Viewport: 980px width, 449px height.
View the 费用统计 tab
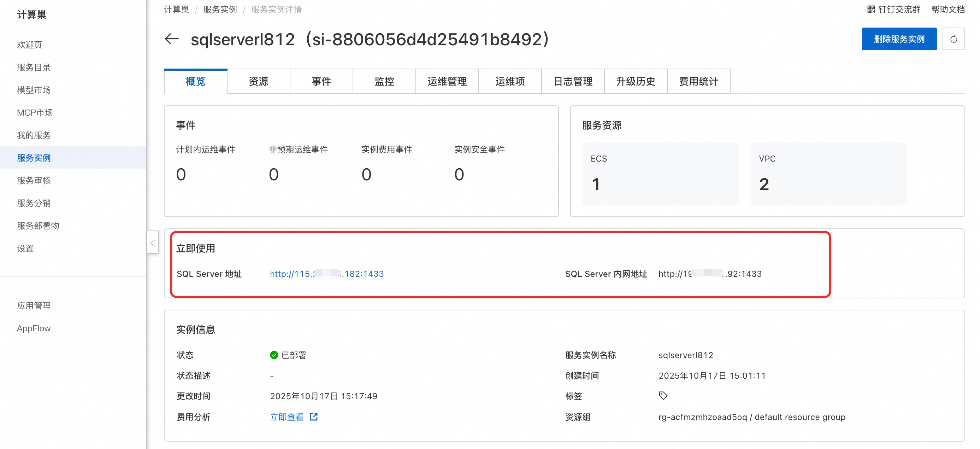(x=698, y=81)
